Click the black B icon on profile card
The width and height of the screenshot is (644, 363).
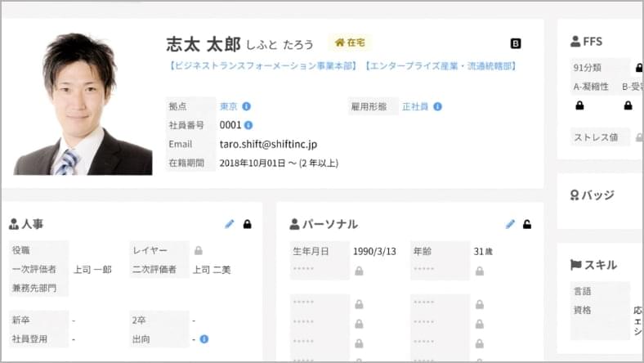click(516, 43)
